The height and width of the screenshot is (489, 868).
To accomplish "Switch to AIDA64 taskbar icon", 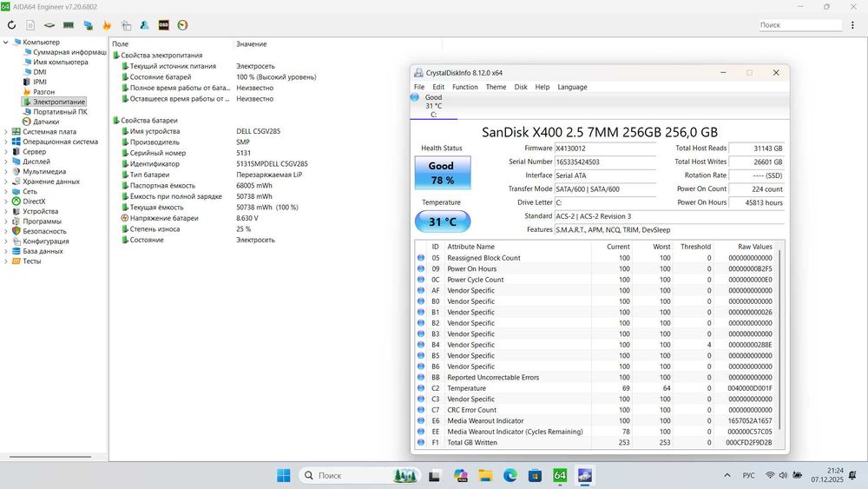I will pyautogui.click(x=560, y=475).
